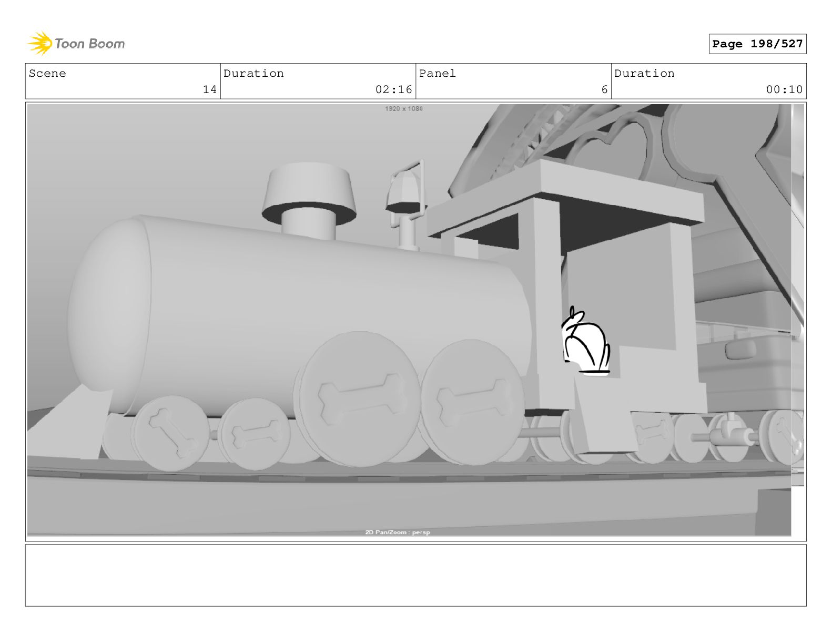Click the panel duration value 00:10
The image size is (832, 644).
784,90
